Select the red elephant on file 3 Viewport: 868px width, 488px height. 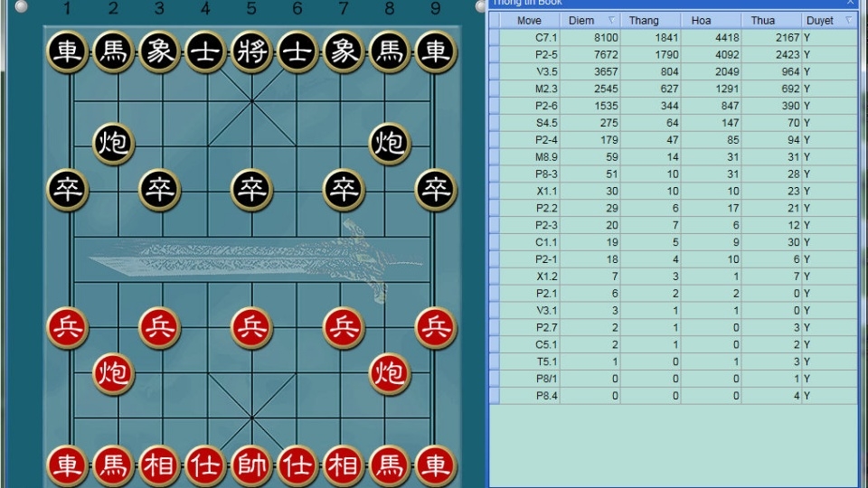(x=159, y=466)
